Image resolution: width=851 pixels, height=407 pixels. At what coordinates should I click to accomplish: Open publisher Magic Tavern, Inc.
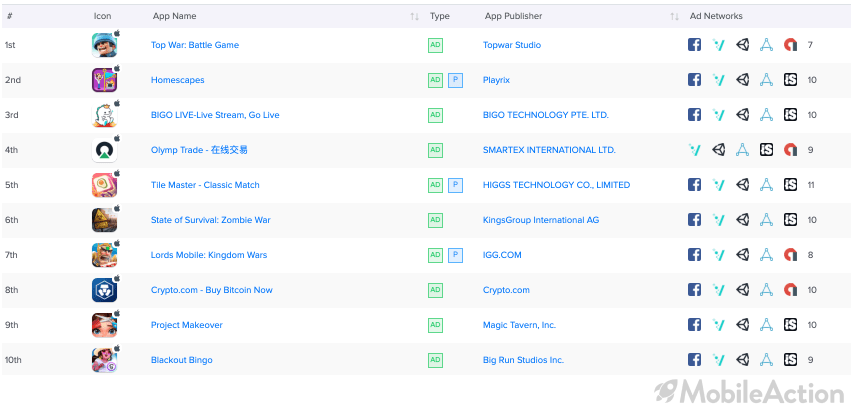click(x=519, y=325)
